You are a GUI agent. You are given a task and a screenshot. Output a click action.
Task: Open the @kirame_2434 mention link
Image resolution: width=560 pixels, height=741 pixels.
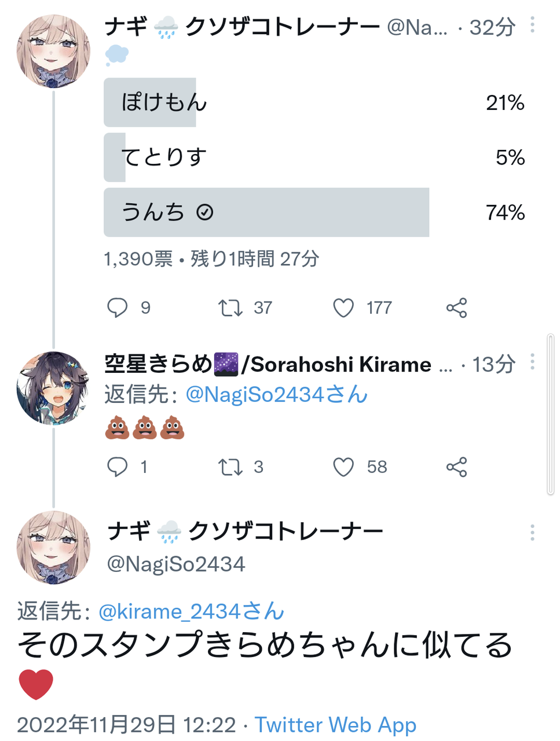(191, 611)
